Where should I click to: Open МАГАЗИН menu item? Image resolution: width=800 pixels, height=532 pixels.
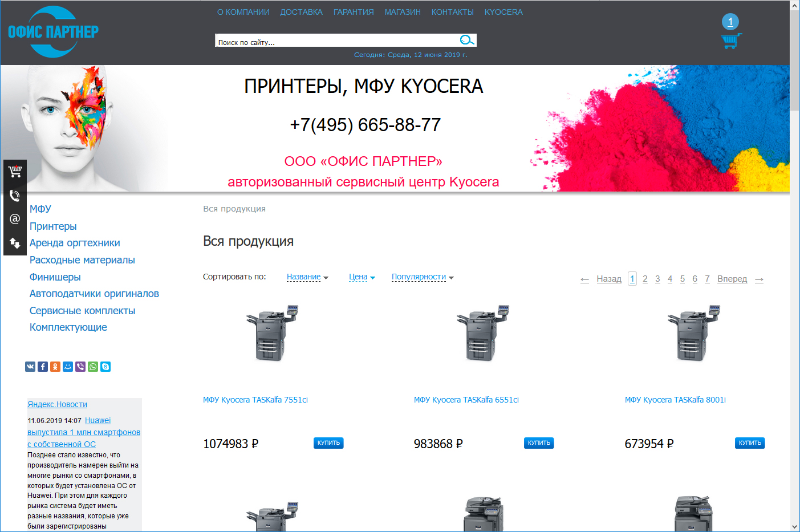coord(403,12)
